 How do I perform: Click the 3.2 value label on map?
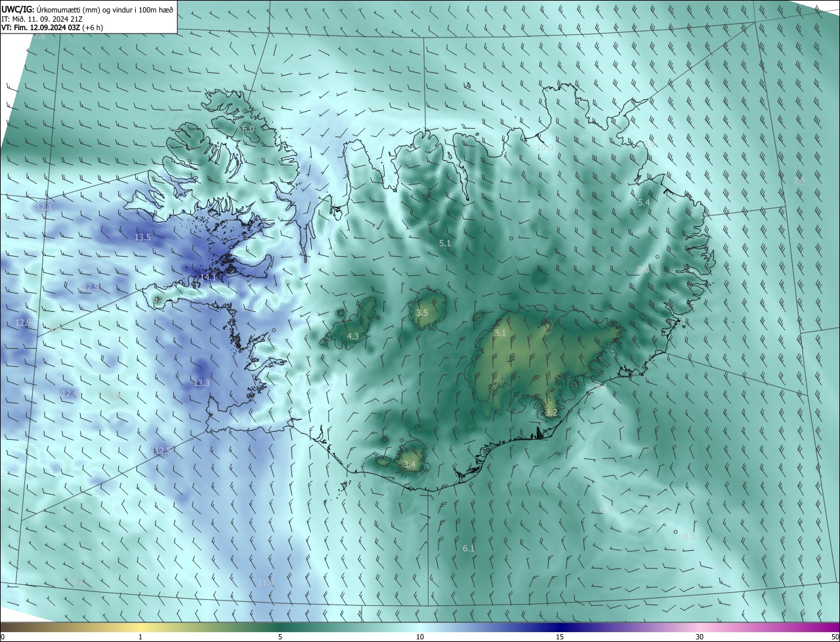[x=551, y=413]
